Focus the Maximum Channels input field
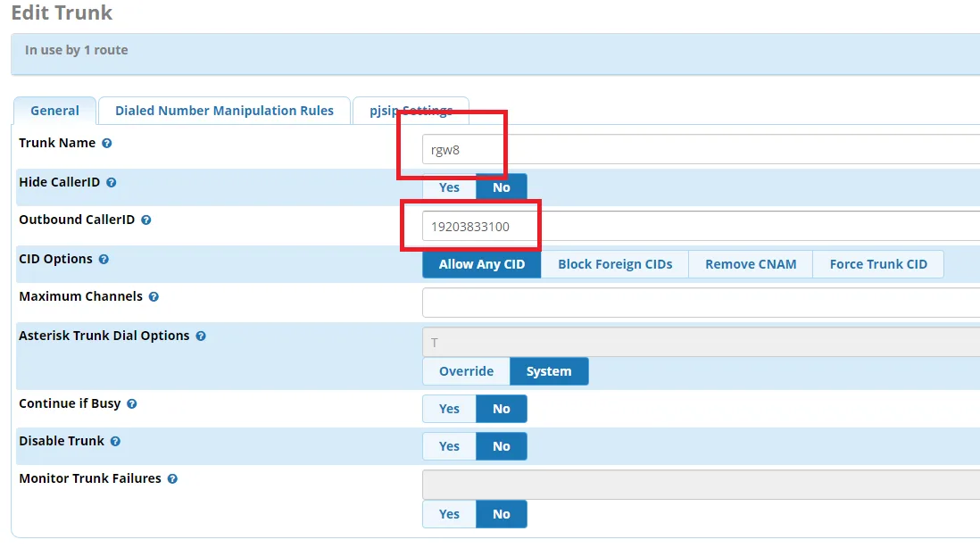Viewport: 980px width, 548px height. (x=702, y=303)
